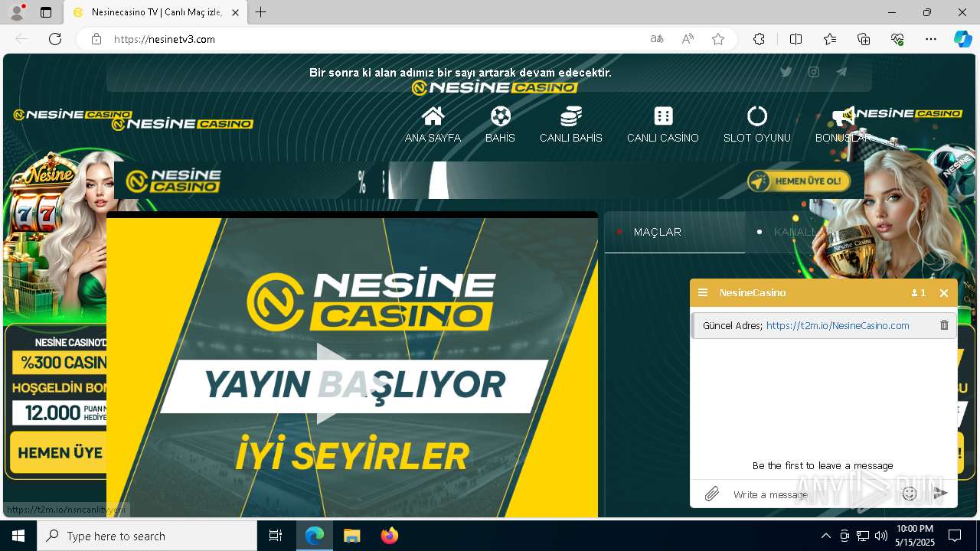The width and height of the screenshot is (980, 551).
Task: Switch to the KANALLAR tab
Action: pyautogui.click(x=804, y=232)
